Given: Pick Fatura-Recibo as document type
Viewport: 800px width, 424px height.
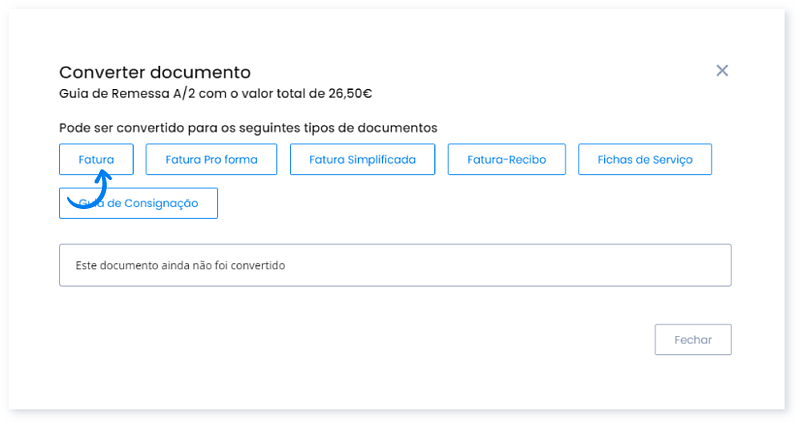Looking at the screenshot, I should (506, 160).
